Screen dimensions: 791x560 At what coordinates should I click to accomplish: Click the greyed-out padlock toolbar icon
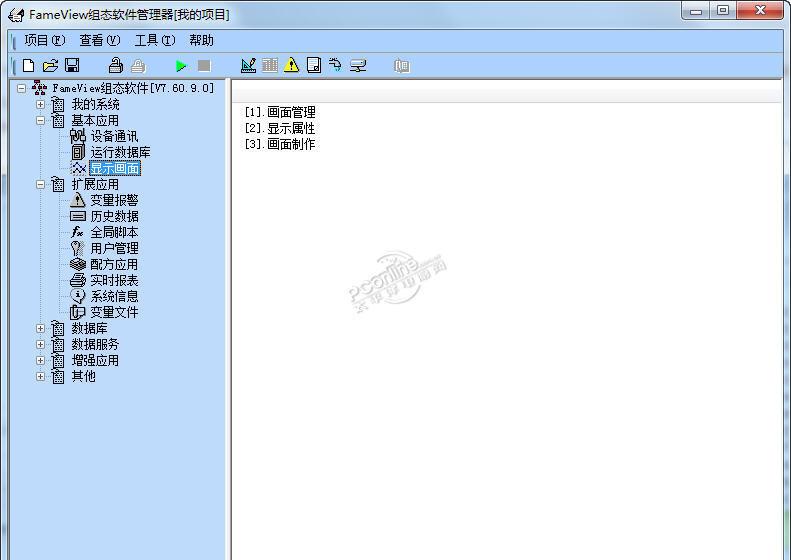click(x=138, y=66)
